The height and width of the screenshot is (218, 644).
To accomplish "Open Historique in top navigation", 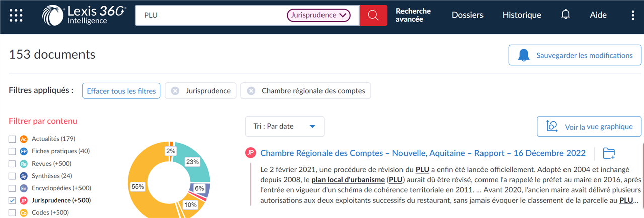I will tap(522, 15).
